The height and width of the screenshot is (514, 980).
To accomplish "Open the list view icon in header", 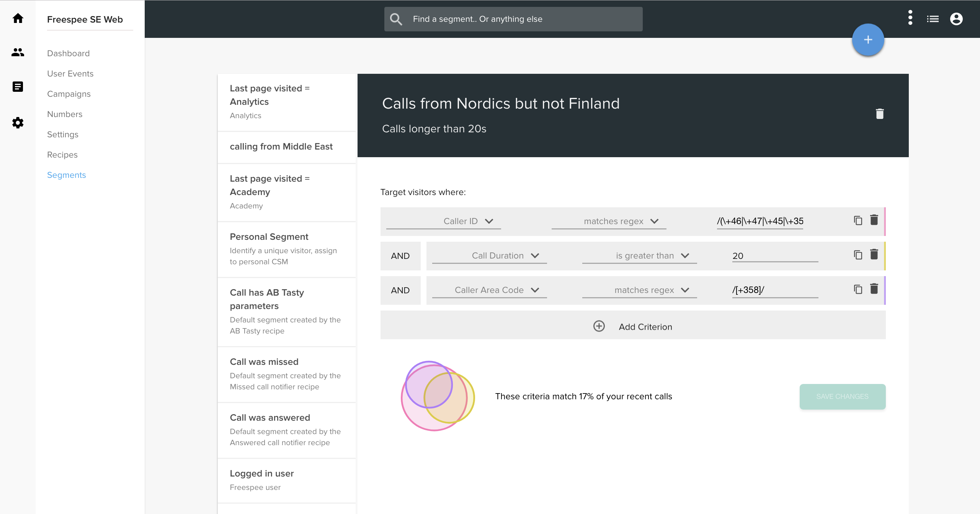I will [x=933, y=19].
